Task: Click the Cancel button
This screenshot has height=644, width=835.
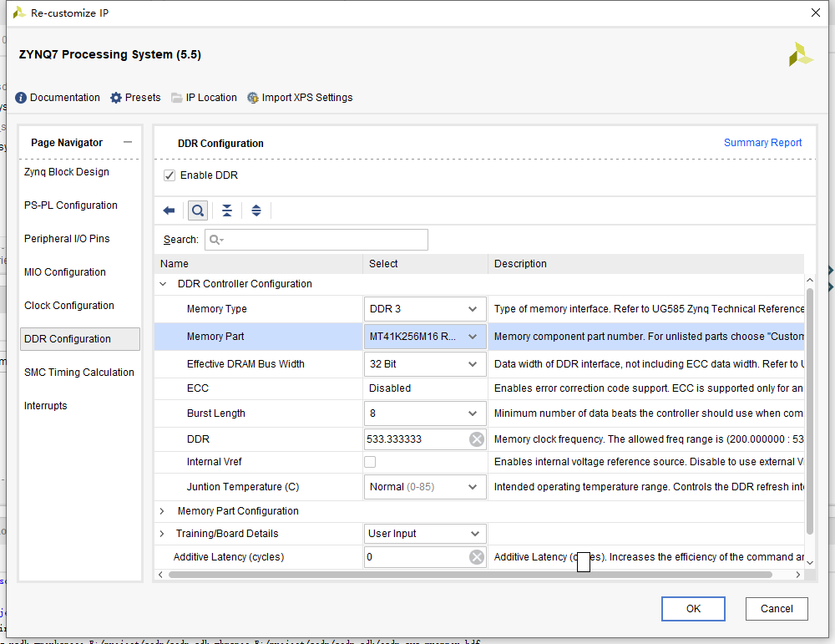Action: click(777, 609)
